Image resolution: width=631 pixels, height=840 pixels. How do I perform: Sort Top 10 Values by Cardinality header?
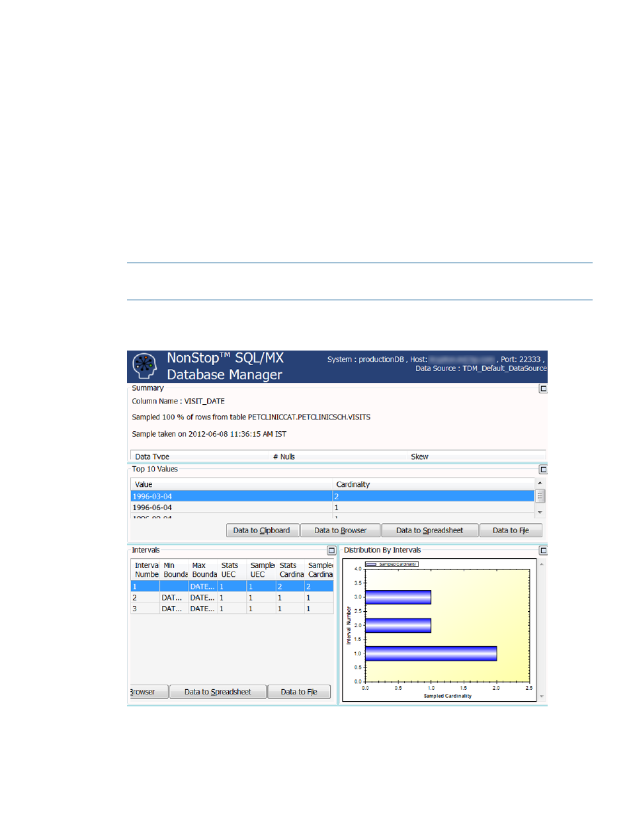[433, 484]
